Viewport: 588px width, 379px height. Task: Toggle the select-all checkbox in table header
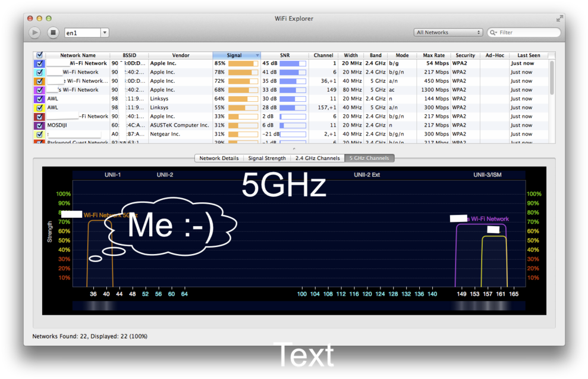[x=40, y=55]
